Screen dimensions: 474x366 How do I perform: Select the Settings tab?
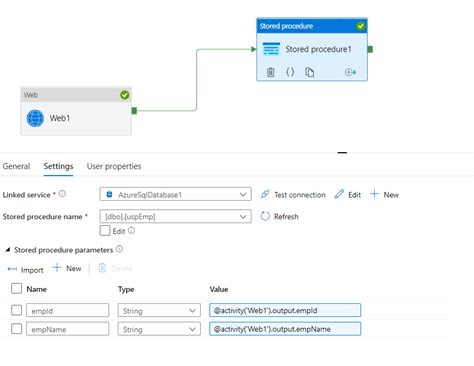click(58, 166)
